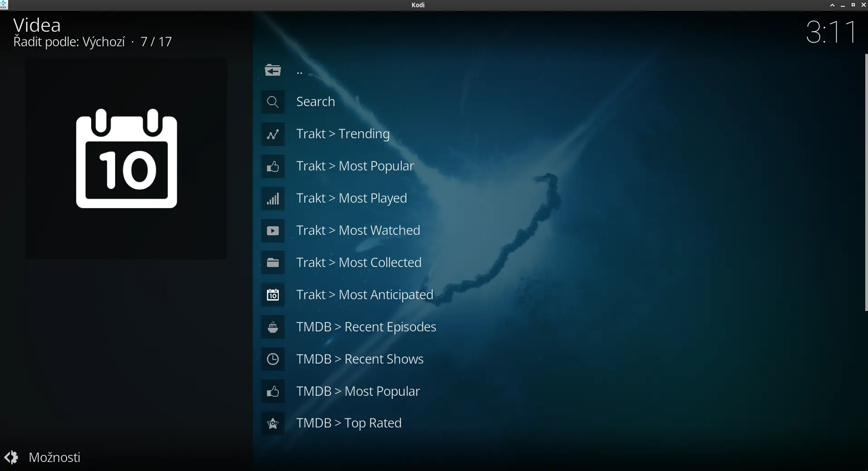Click the signal bars icon for Most Played
Screen dimensions: 868x471
coord(273,199)
